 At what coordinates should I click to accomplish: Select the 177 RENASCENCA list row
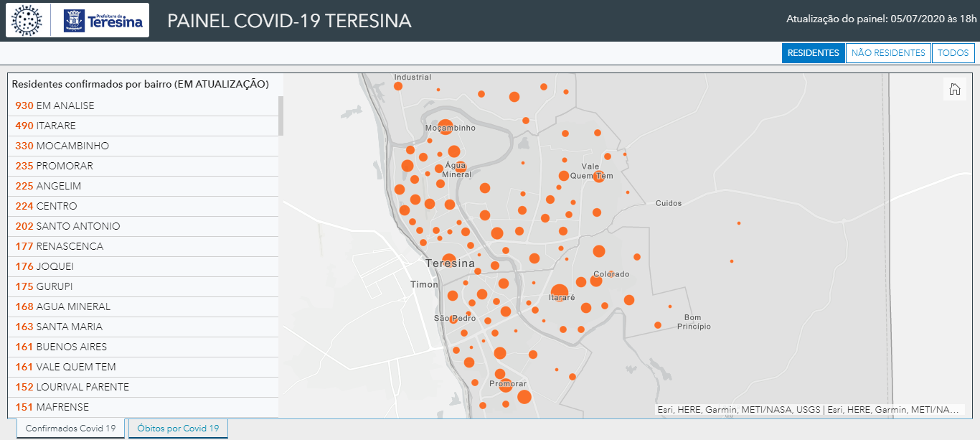tap(143, 246)
